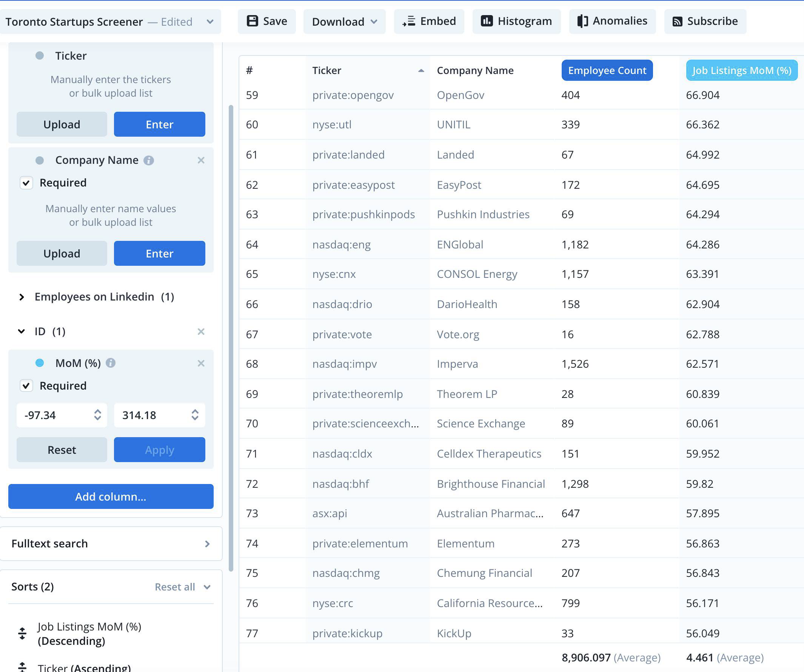Click company name Science Exchange
Screen dimensions: 804x672
coord(481,424)
